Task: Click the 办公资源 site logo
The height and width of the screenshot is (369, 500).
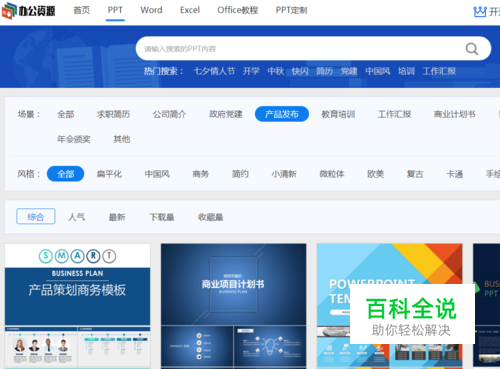Action: 28,11
